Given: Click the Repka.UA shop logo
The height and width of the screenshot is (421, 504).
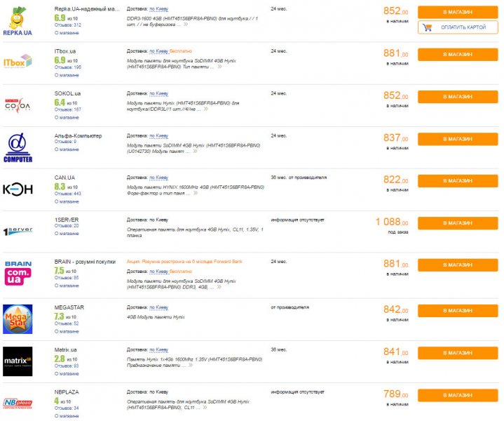Looking at the screenshot, I should click(x=18, y=20).
